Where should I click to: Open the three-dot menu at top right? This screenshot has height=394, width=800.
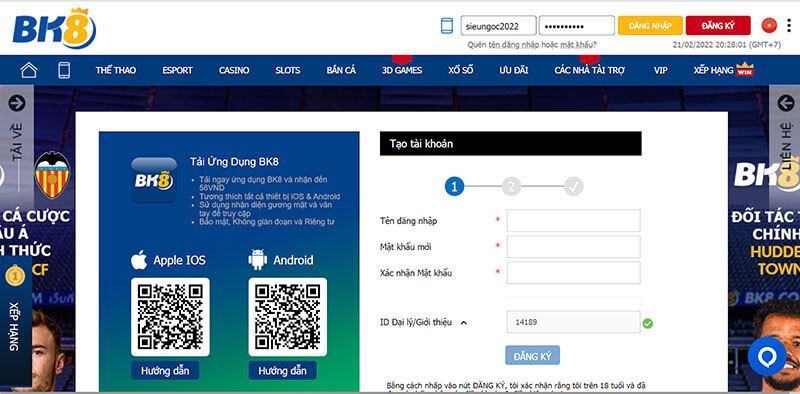click(789, 26)
